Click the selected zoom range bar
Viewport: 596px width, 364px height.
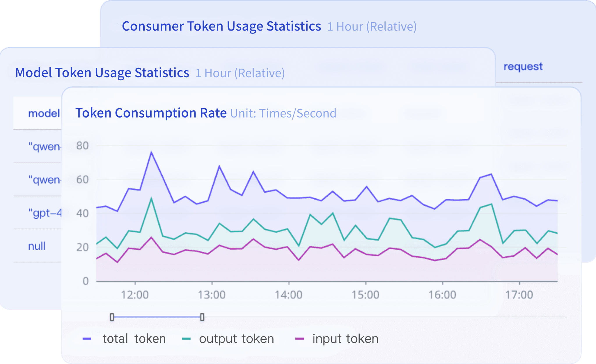(157, 317)
